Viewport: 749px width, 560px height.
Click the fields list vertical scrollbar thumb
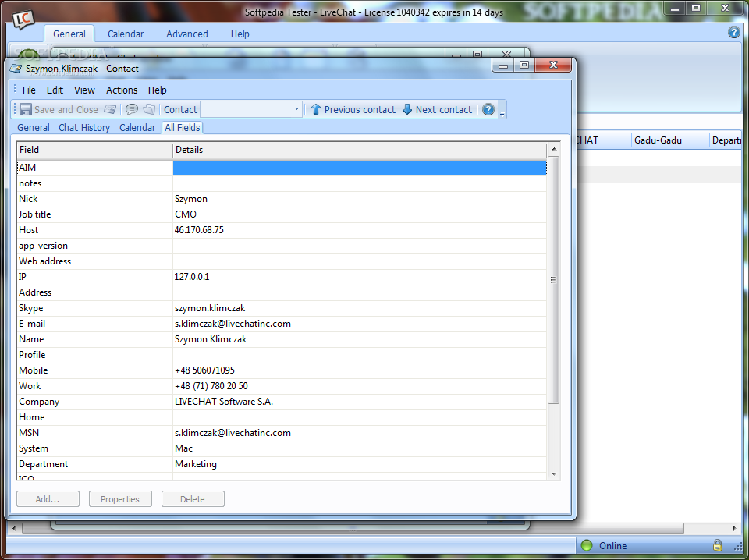click(554, 280)
